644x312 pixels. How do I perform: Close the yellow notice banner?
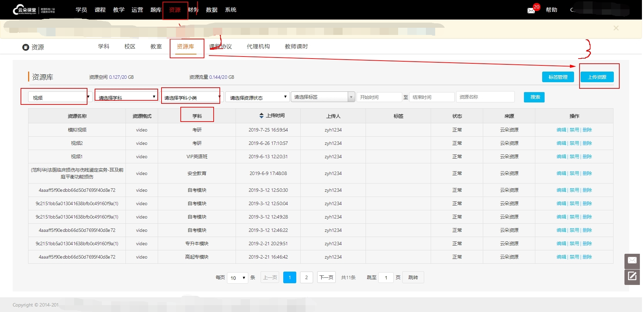616,28
